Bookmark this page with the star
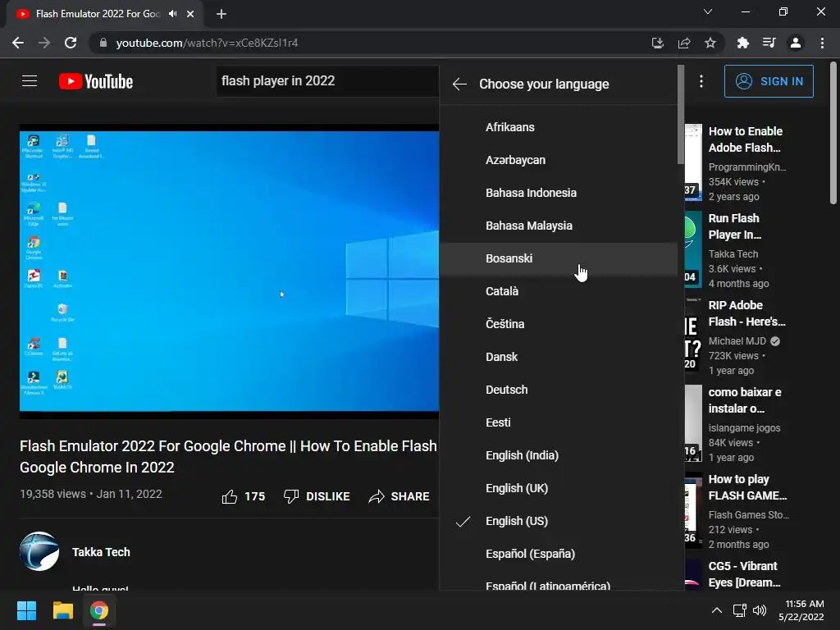This screenshot has height=630, width=840. tap(710, 43)
